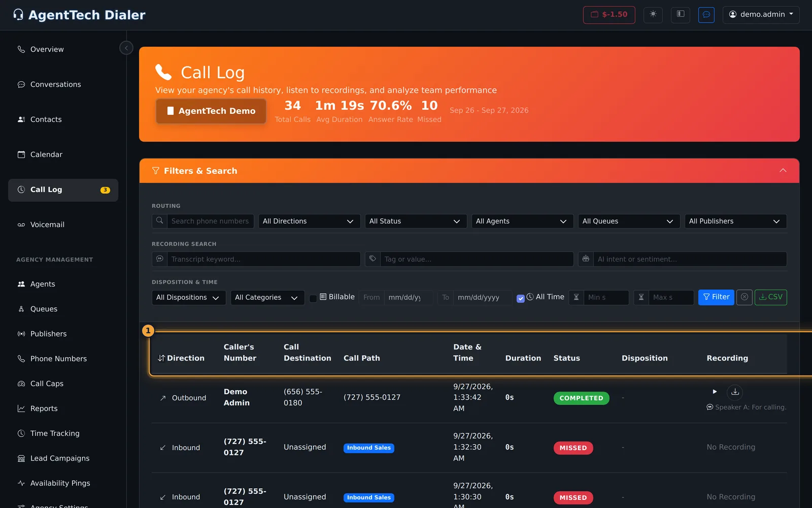This screenshot has height=508, width=812.
Task: Toggle the light/dark theme sun icon
Action: pos(653,15)
